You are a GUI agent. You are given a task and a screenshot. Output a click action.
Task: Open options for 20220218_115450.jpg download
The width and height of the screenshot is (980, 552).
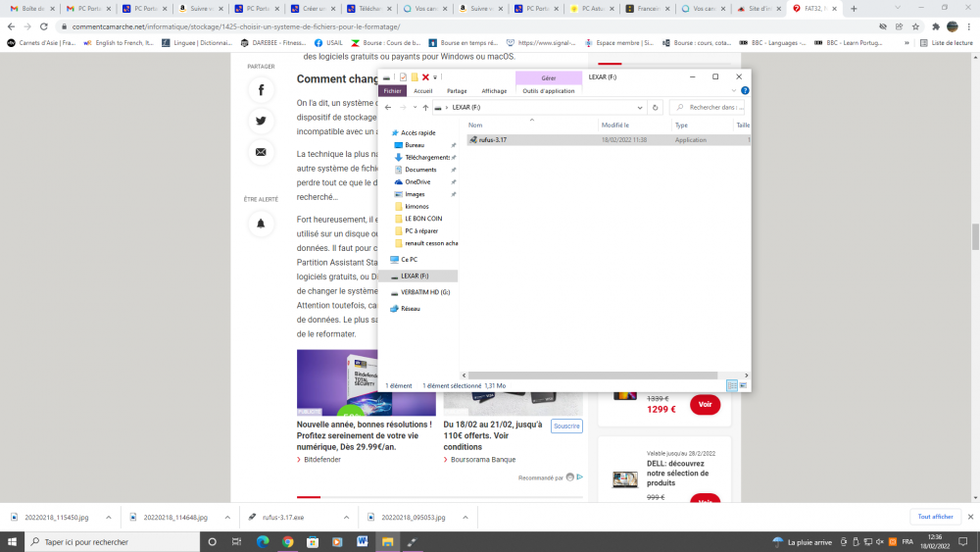click(x=108, y=518)
